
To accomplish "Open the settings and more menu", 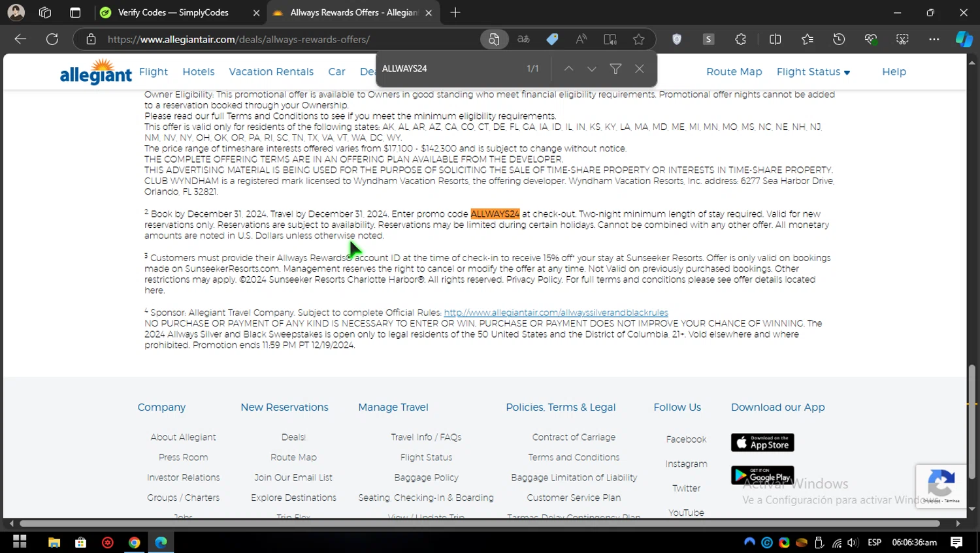I will (934, 39).
